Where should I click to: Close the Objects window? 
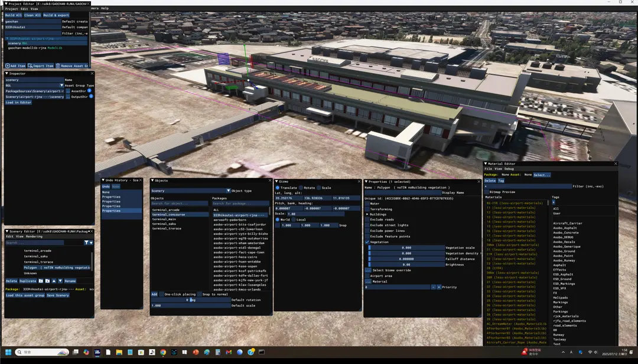click(270, 181)
